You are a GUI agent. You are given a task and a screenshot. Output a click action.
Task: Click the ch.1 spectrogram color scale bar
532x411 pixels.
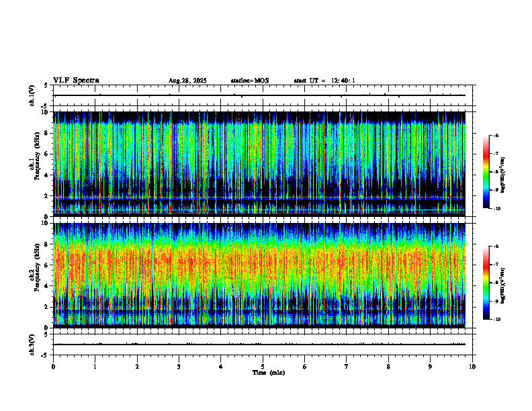click(x=486, y=172)
